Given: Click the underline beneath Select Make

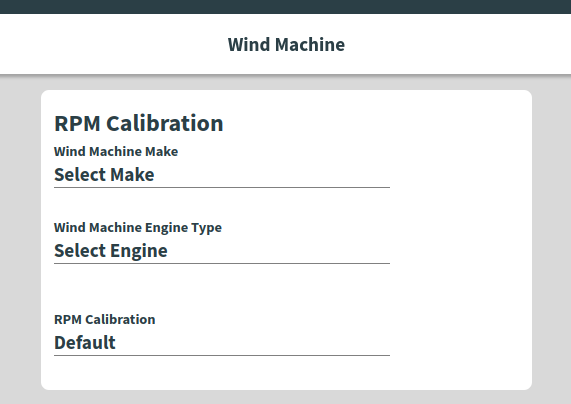Looking at the screenshot, I should pos(222,187).
